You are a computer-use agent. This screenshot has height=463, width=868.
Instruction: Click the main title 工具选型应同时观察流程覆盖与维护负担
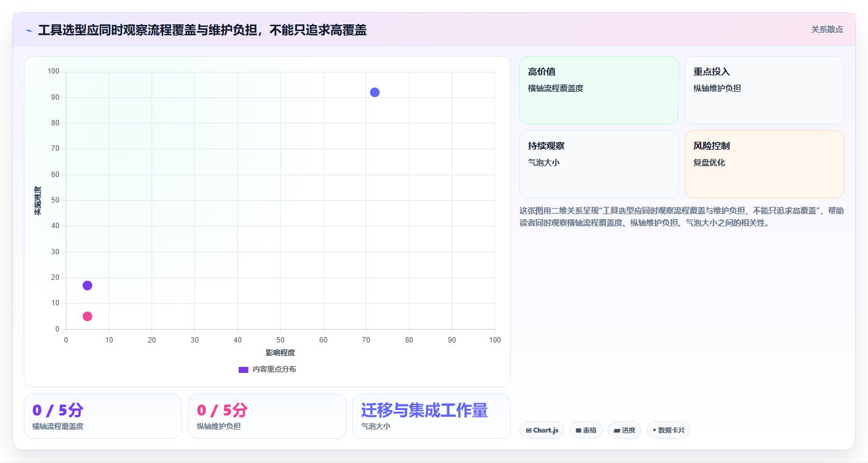[202, 30]
